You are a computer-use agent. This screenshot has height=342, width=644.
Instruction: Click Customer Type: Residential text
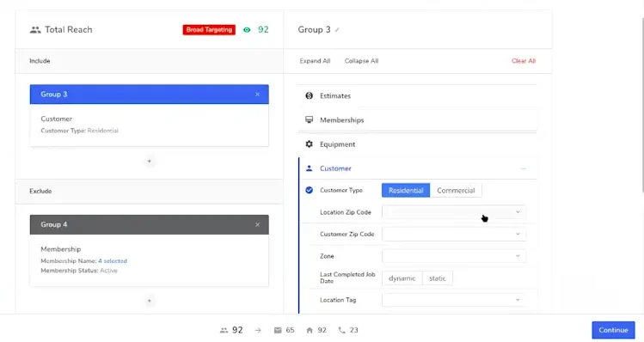point(79,131)
